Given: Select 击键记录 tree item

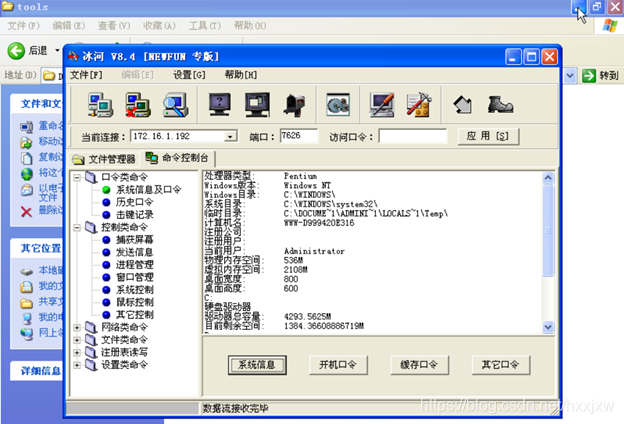Looking at the screenshot, I should 135,215.
